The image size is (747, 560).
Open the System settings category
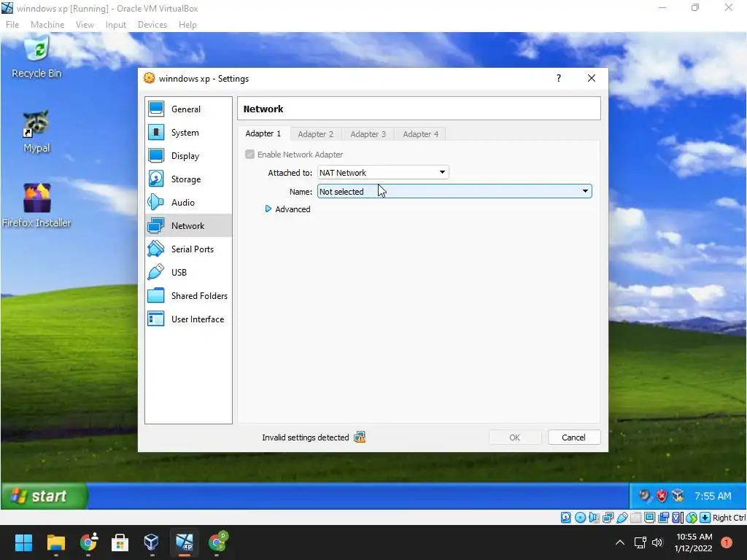point(188,133)
